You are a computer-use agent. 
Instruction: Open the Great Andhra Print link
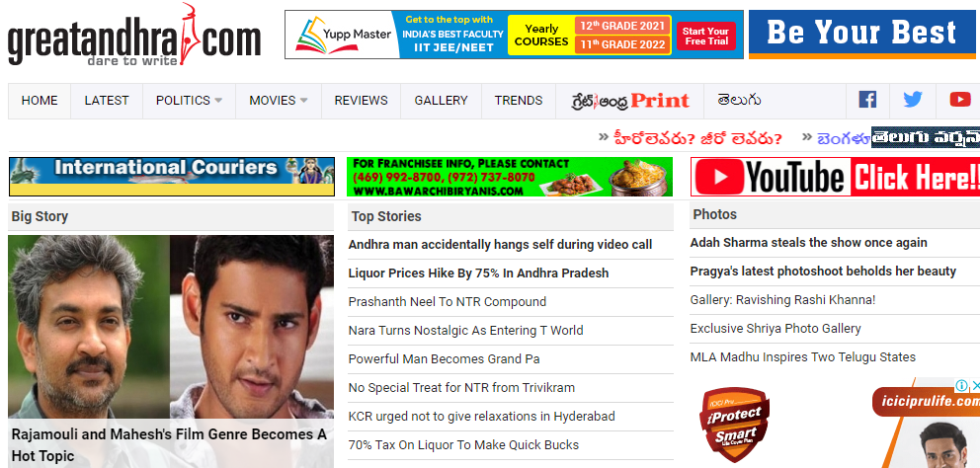tap(630, 101)
